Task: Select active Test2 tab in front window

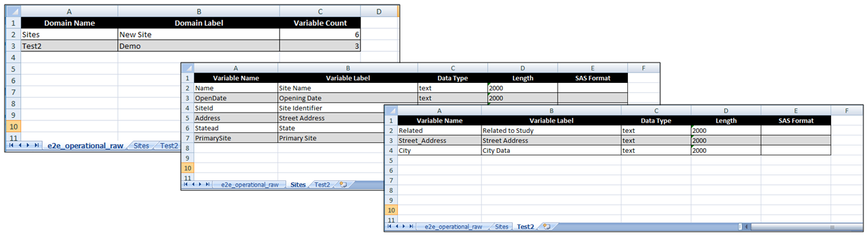Action: [x=525, y=226]
